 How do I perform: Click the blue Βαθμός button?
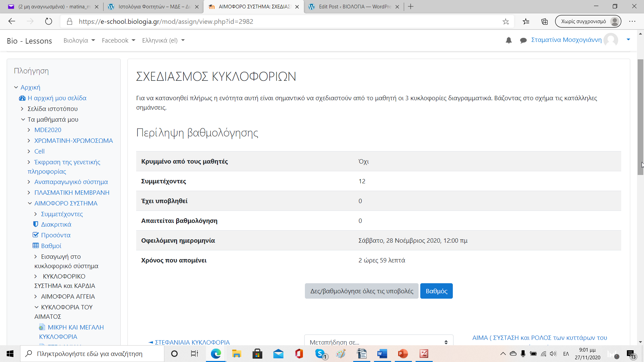(436, 291)
